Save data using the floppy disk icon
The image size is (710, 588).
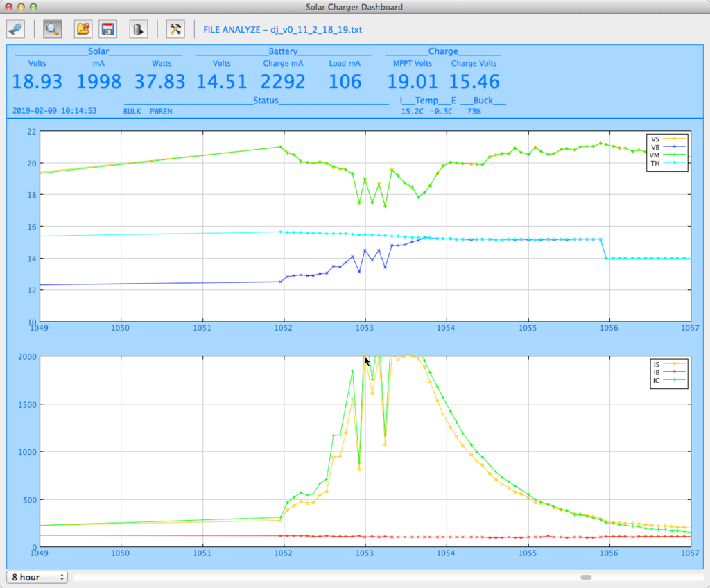(x=107, y=29)
